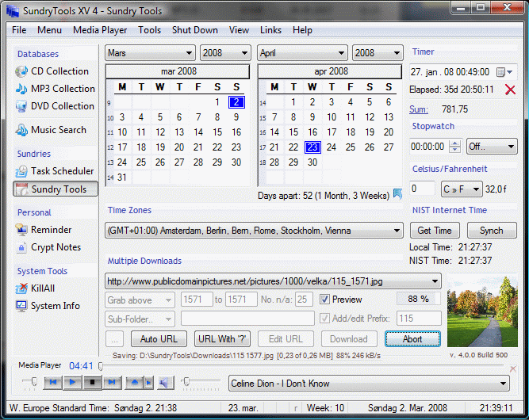The width and height of the screenshot is (529, 420).
Task: Open the Media Player menu
Action: 100,30
